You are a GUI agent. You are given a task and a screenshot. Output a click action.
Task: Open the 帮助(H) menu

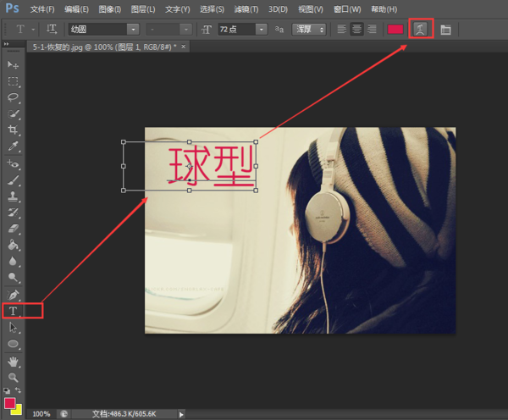(384, 9)
